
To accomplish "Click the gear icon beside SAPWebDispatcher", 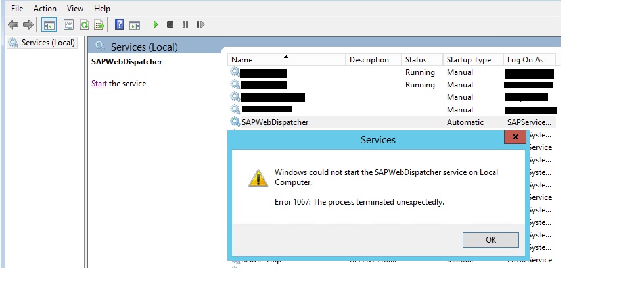I will [235, 122].
